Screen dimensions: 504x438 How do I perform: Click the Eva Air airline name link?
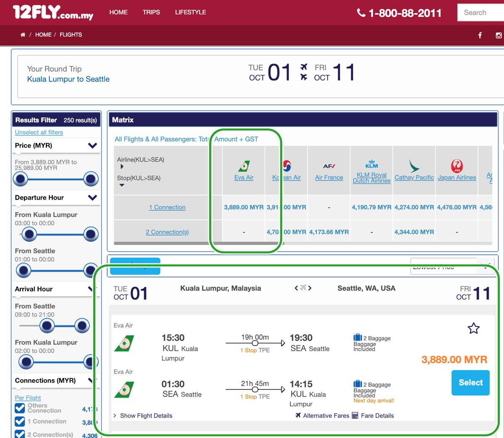pos(244,177)
